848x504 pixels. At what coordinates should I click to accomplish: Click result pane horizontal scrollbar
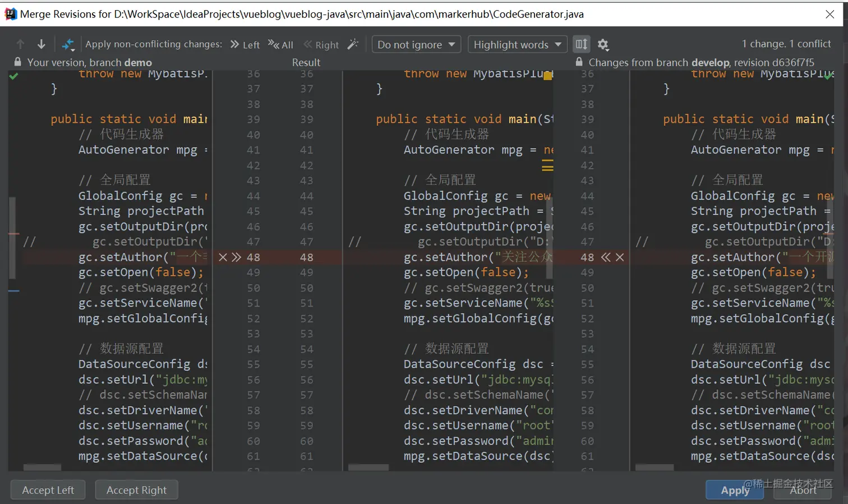pos(368,467)
